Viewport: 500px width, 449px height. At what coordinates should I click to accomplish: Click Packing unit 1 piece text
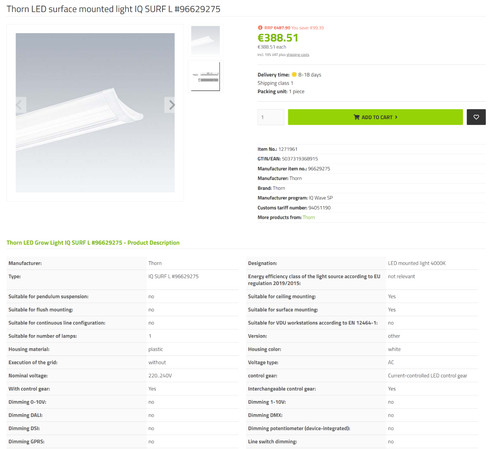coord(281,91)
